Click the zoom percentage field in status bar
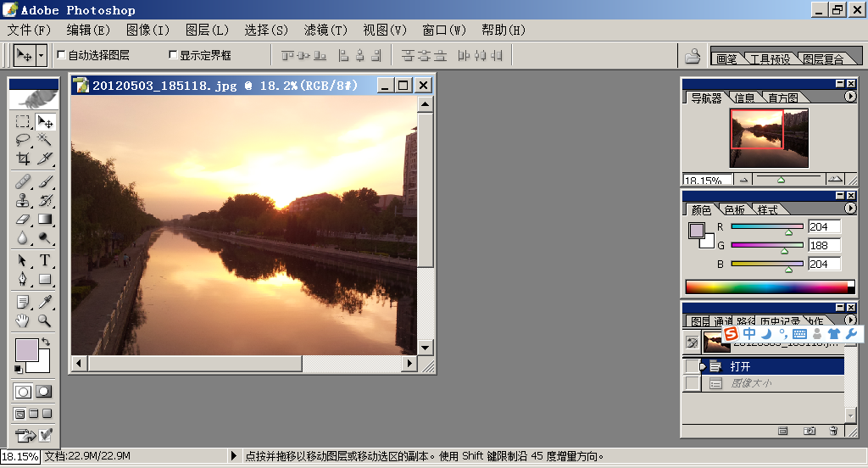868x468 pixels. tap(20, 457)
